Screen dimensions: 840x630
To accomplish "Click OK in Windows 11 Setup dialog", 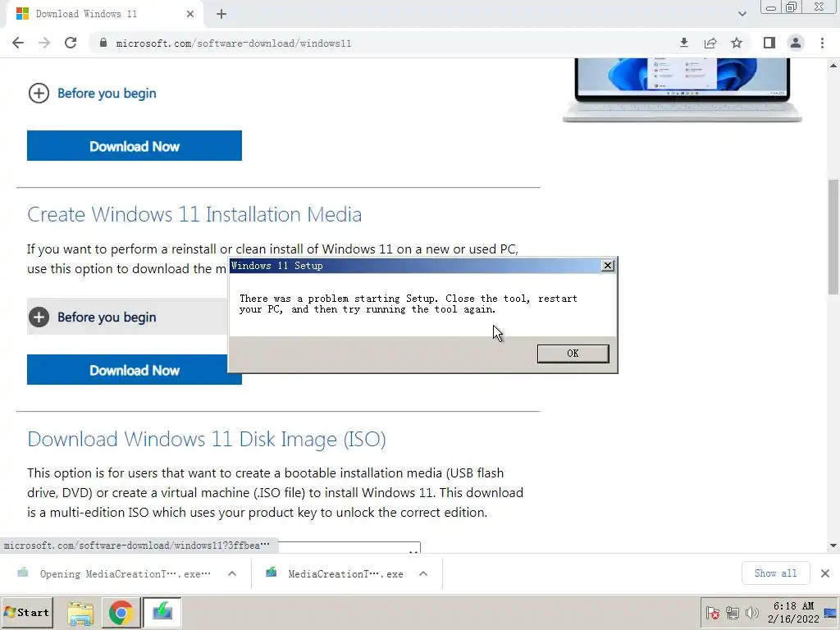I will 573,354.
